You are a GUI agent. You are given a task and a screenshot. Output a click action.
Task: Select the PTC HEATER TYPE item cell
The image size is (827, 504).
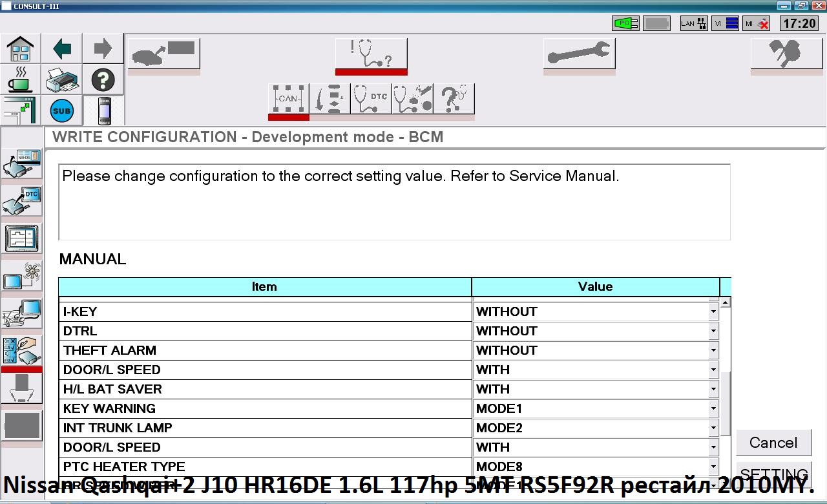point(265,467)
